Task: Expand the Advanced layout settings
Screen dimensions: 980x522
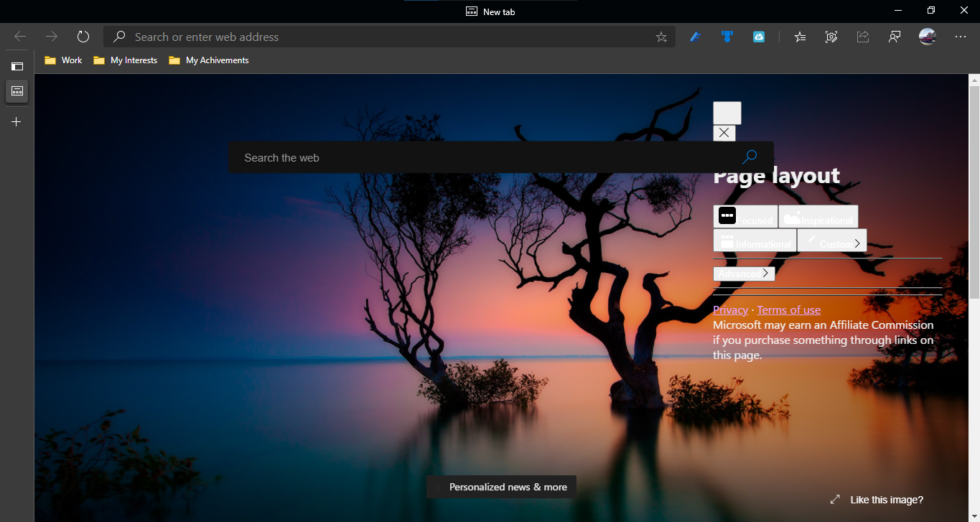Action: pos(744,273)
